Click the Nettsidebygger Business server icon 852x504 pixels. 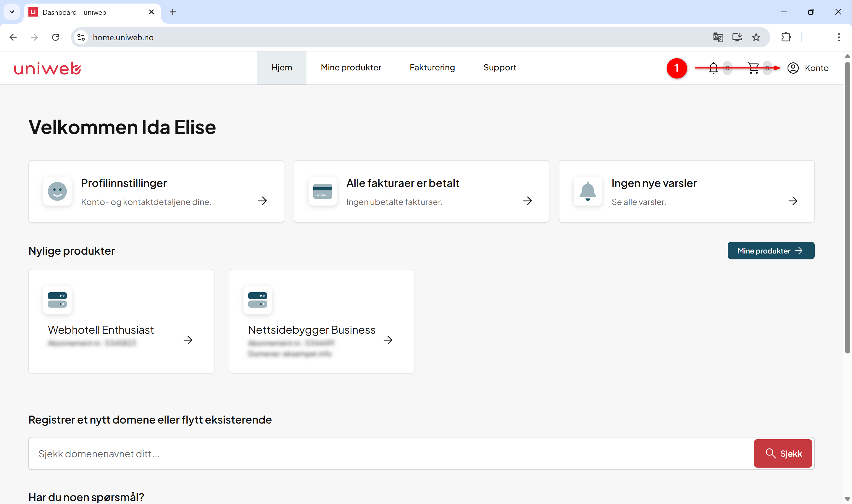pyautogui.click(x=257, y=300)
